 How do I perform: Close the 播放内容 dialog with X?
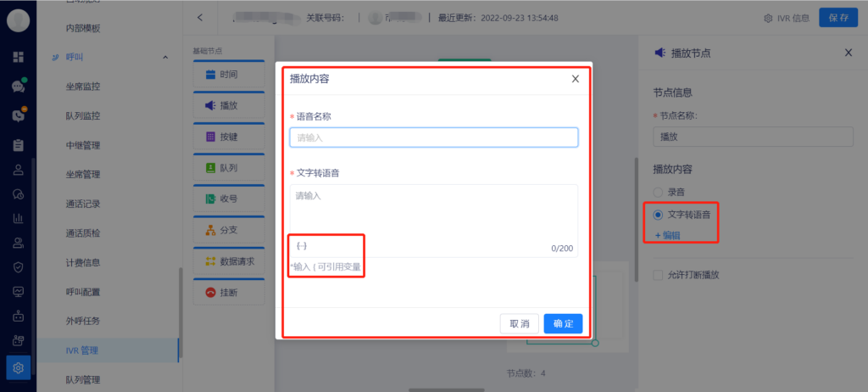point(576,79)
